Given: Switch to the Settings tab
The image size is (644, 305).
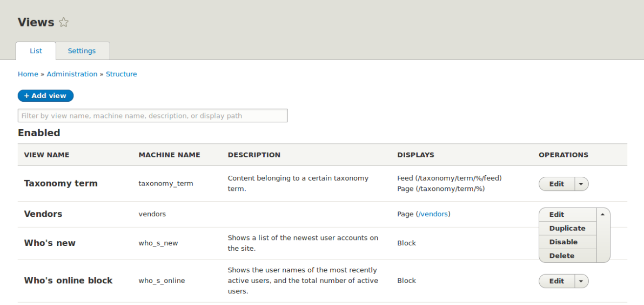Looking at the screenshot, I should (x=82, y=50).
